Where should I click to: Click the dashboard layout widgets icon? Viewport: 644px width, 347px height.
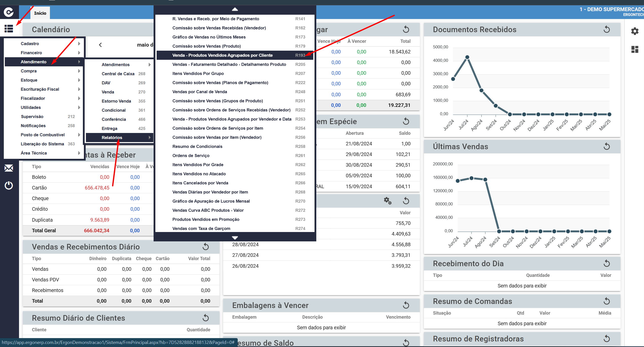click(x=635, y=49)
